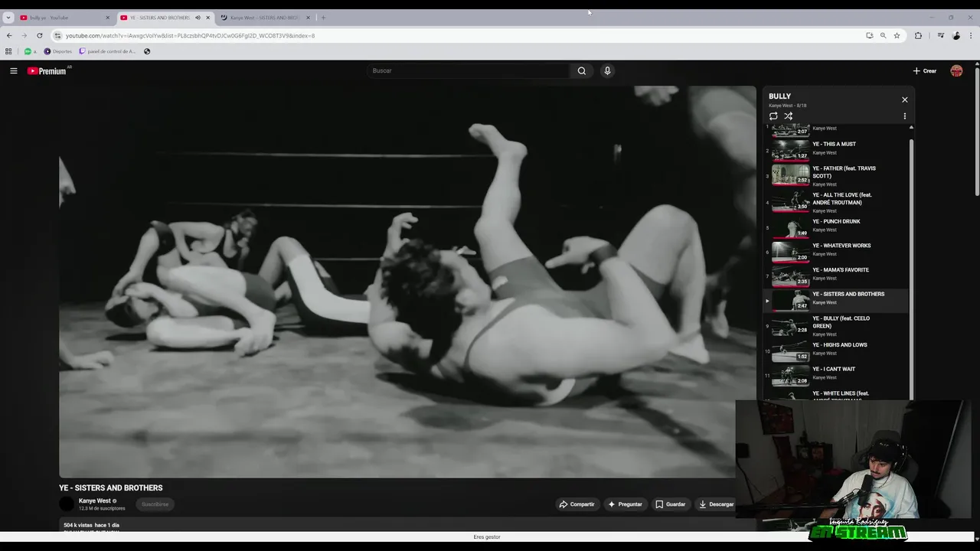Open the Kanye West channel name link
The height and width of the screenshot is (551, 980).
tap(95, 500)
